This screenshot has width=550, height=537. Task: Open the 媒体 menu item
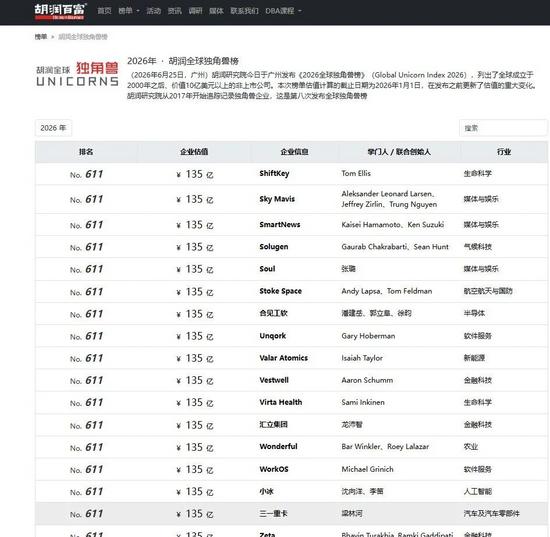tap(216, 11)
